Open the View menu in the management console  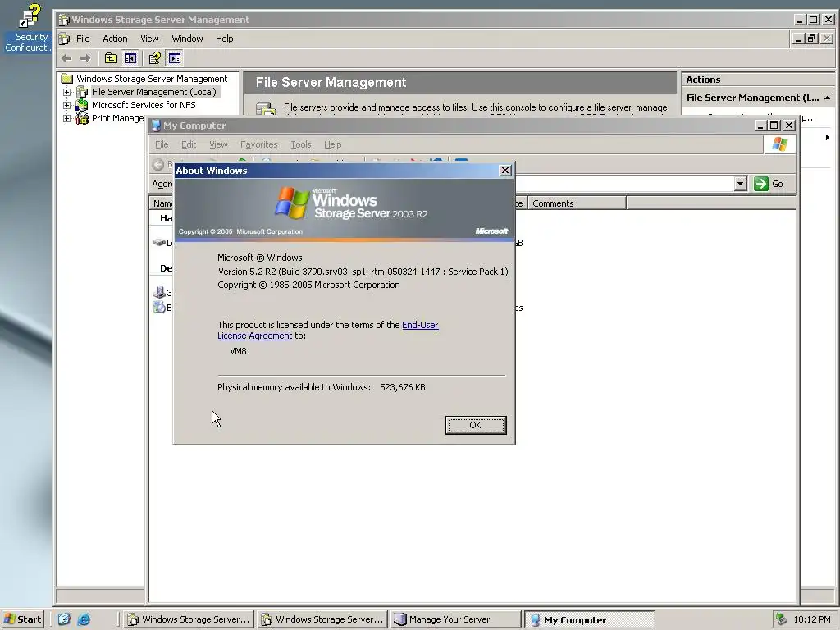[149, 39]
